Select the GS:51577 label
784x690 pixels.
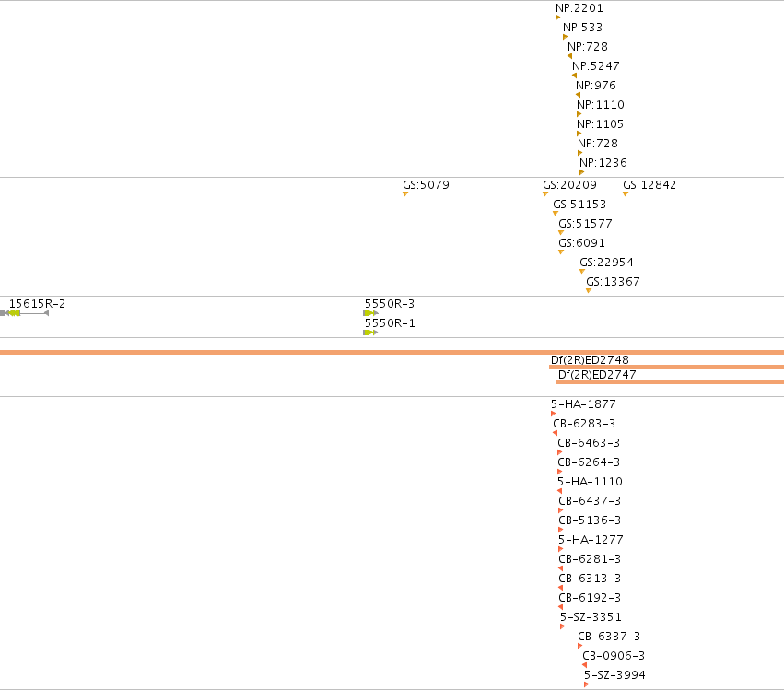[585, 224]
